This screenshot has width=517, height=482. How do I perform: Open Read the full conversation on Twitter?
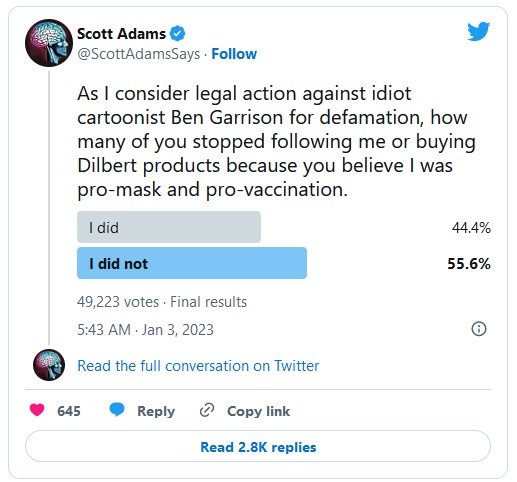(198, 366)
